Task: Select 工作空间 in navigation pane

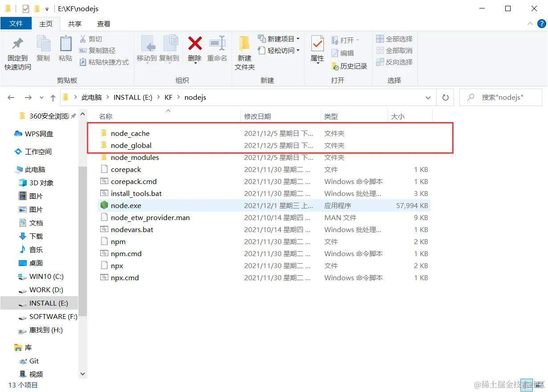Action: (33, 151)
